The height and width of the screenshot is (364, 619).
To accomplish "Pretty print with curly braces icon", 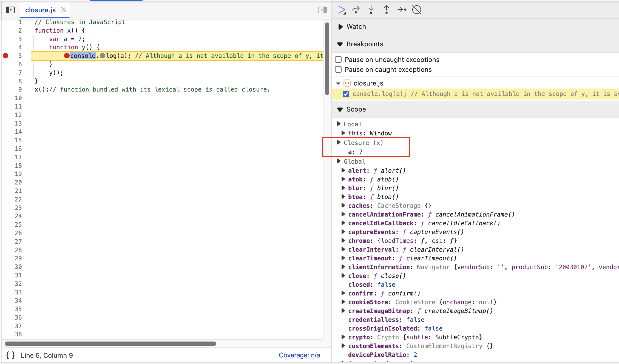I will tap(10, 355).
